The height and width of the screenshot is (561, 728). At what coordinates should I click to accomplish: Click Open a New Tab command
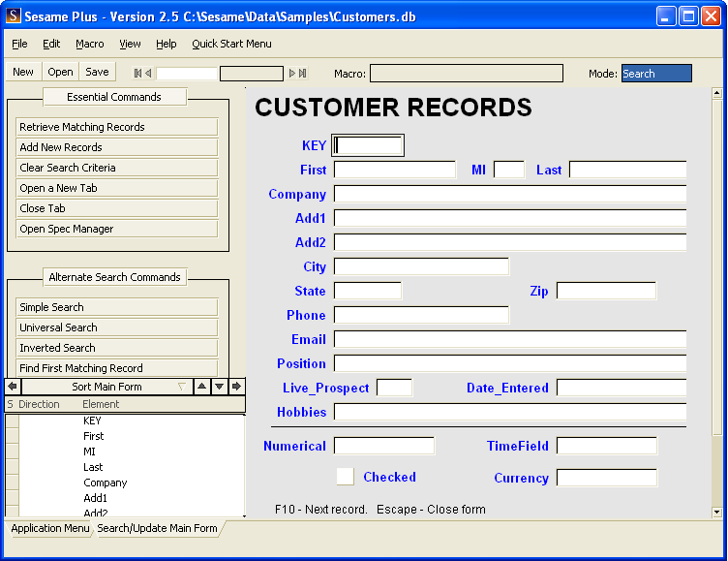[x=117, y=188]
